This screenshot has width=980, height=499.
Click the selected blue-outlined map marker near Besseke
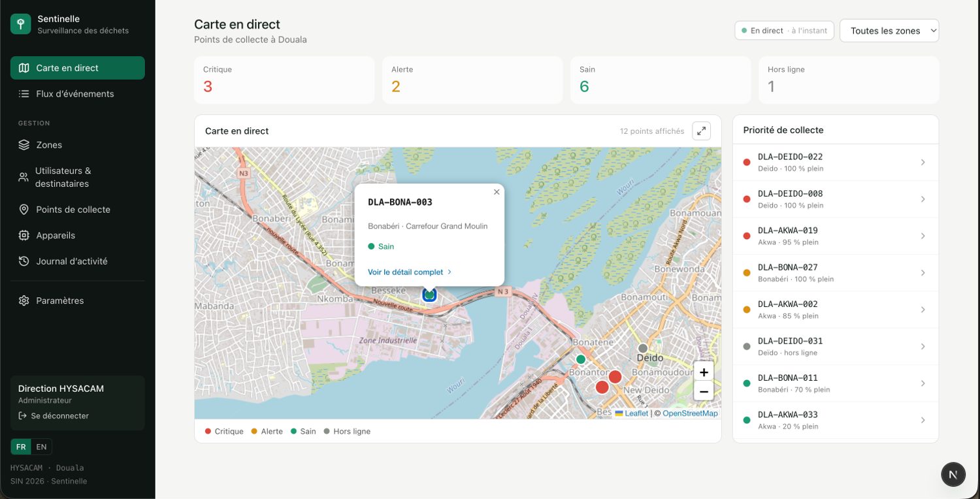coord(429,295)
